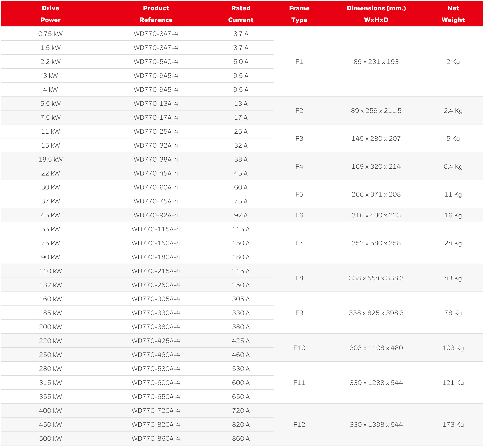Click dimensions 338 x 554 x 338.3
Viewport: 486px width, 448px height.
tap(376, 278)
